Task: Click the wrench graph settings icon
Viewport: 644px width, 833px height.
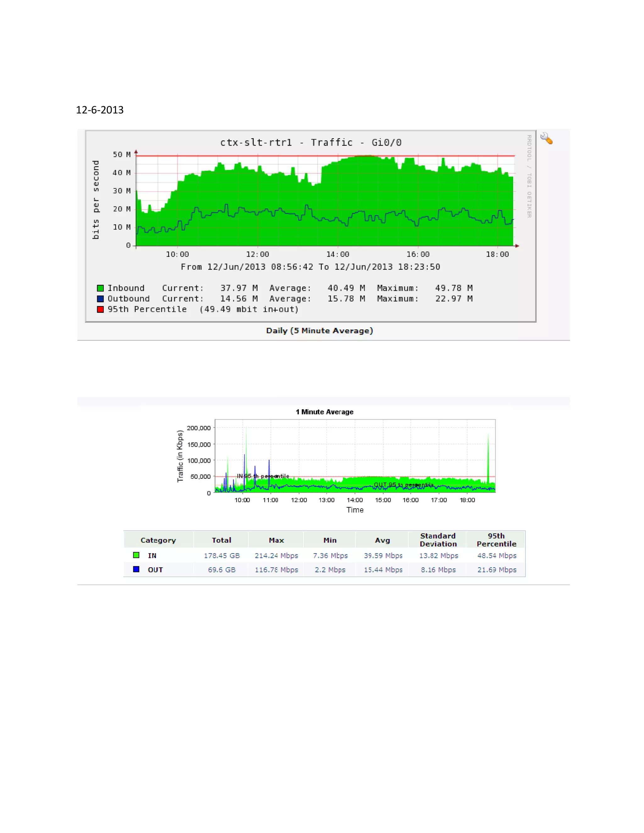Action: pyautogui.click(x=546, y=138)
